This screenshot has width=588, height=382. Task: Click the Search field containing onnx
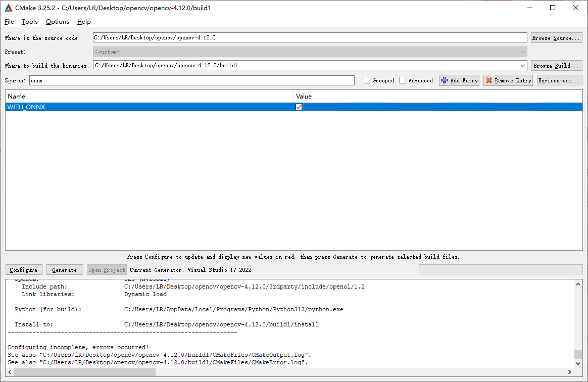(x=191, y=80)
